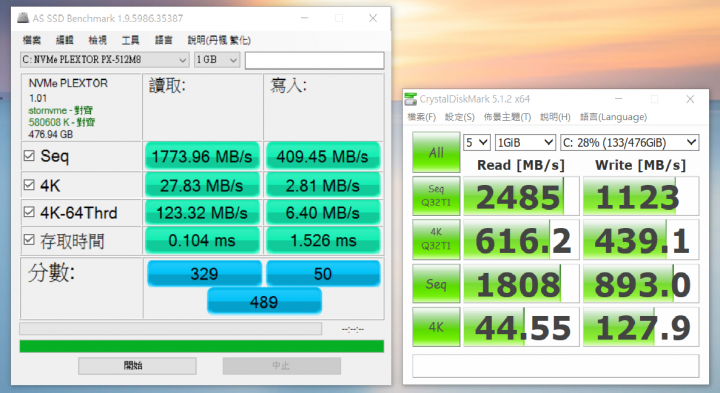This screenshot has height=393, width=720.
Task: Click the access time write value 1.526 ms
Action: point(322,240)
